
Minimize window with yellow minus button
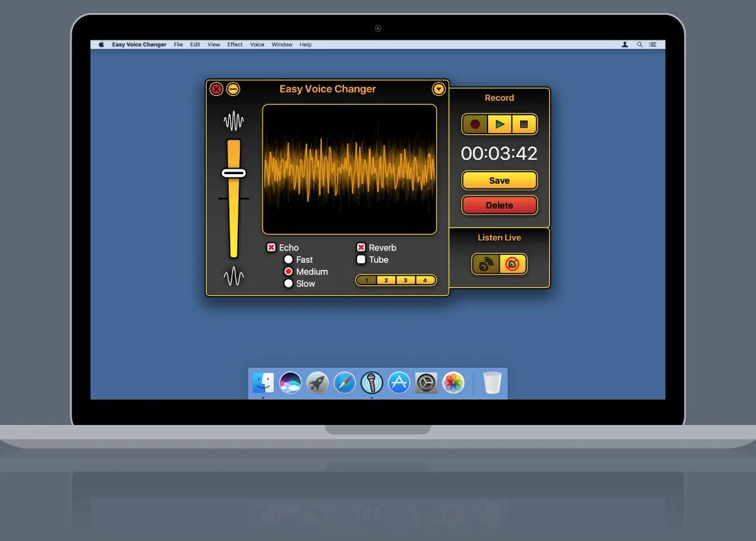pyautogui.click(x=233, y=89)
